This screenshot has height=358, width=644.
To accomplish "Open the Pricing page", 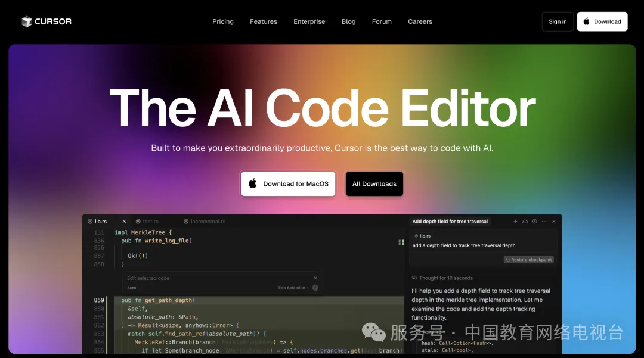I will pos(223,21).
